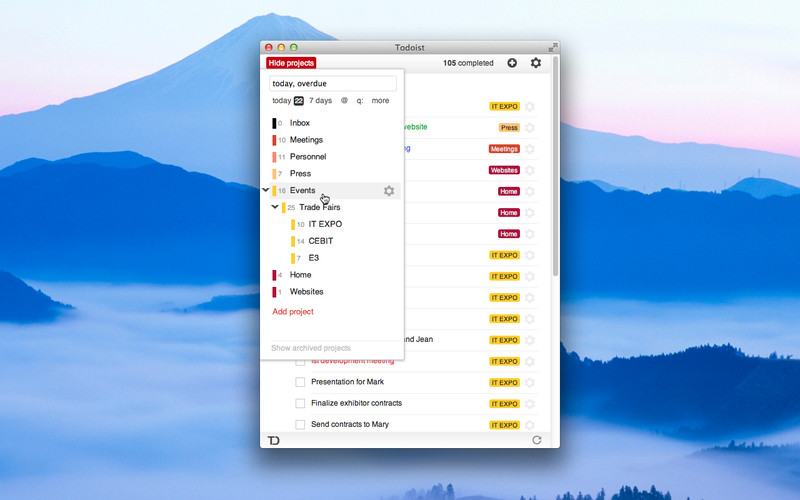Click the 'Send contracts to Mary' task text
The image size is (800, 500).
(349, 424)
